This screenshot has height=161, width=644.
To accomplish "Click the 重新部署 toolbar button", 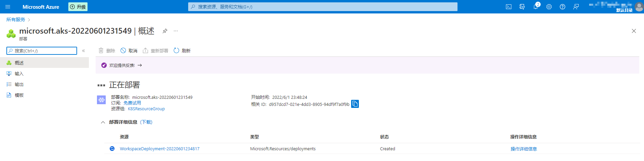I will [156, 51].
